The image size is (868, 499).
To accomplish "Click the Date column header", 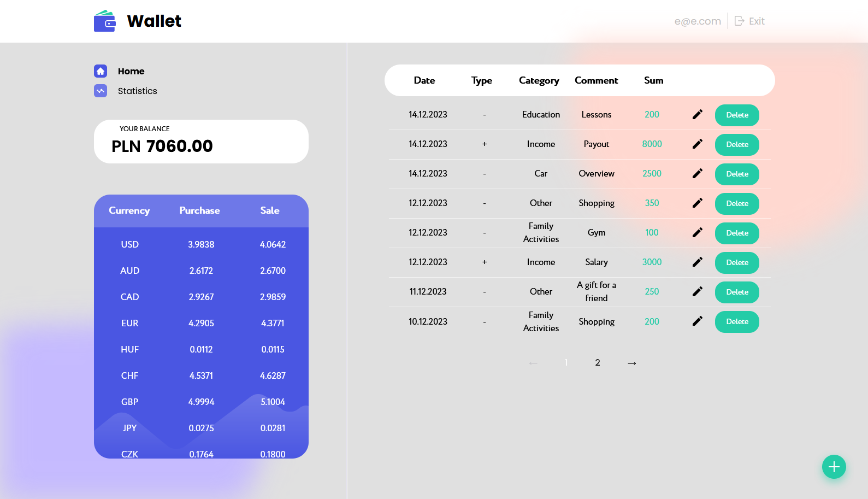I will (424, 80).
